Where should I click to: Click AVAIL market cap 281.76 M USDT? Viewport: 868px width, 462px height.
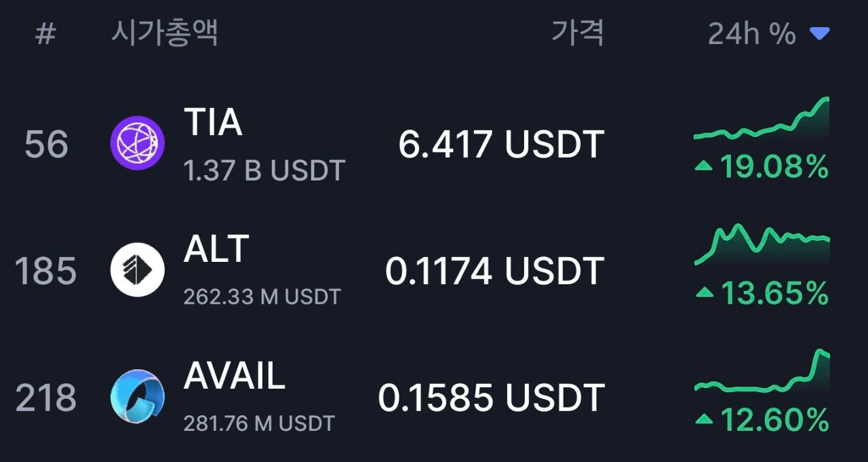259,423
